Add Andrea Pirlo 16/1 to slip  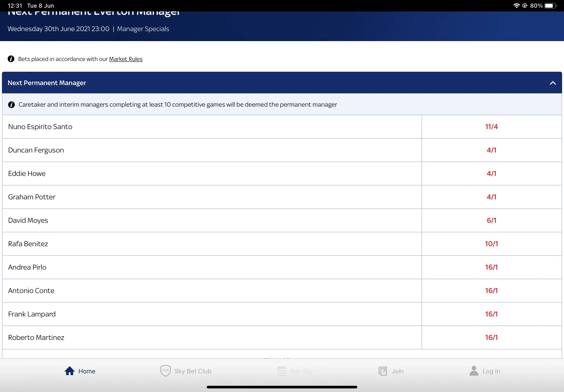point(491,267)
